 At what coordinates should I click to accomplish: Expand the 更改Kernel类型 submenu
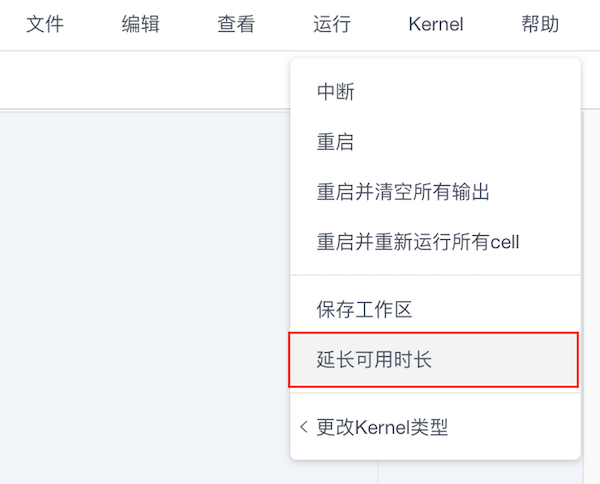[435, 427]
